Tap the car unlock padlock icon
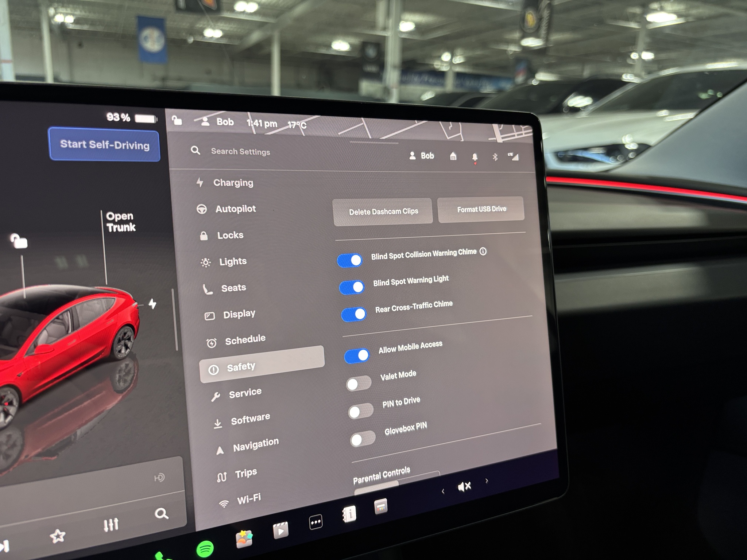This screenshot has height=560, width=747. tap(19, 241)
